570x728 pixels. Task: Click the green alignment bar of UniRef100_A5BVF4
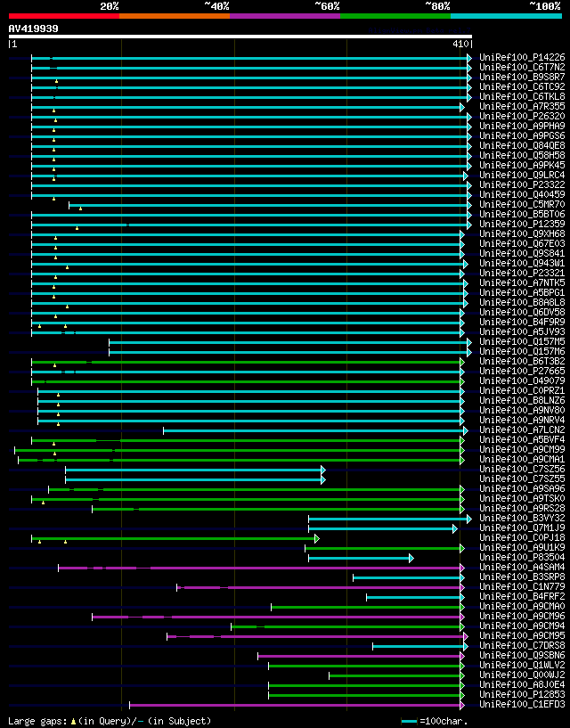coord(246,440)
